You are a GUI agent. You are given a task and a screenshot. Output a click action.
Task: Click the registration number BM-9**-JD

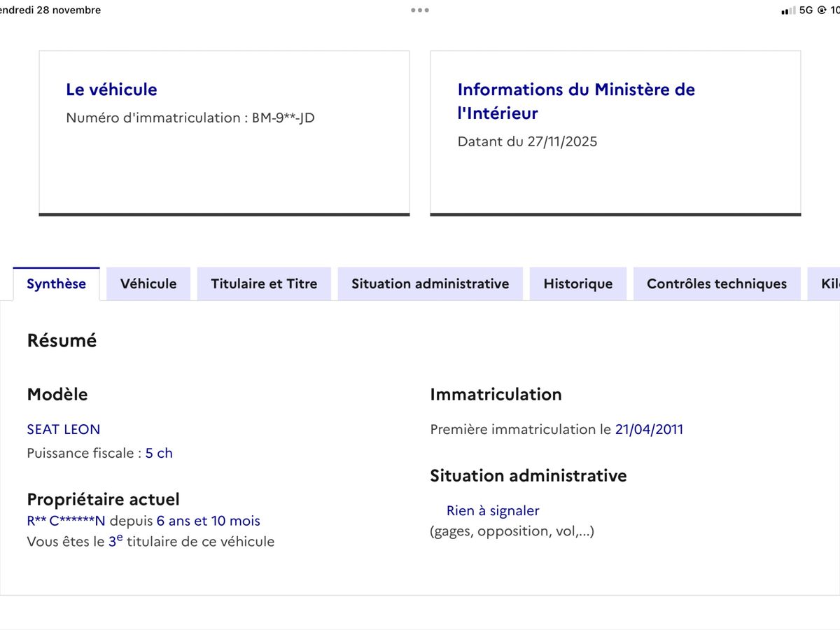pyautogui.click(x=283, y=118)
